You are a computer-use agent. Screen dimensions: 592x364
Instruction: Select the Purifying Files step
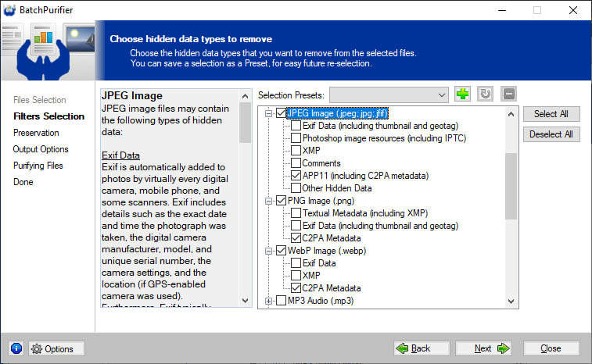[x=38, y=166]
